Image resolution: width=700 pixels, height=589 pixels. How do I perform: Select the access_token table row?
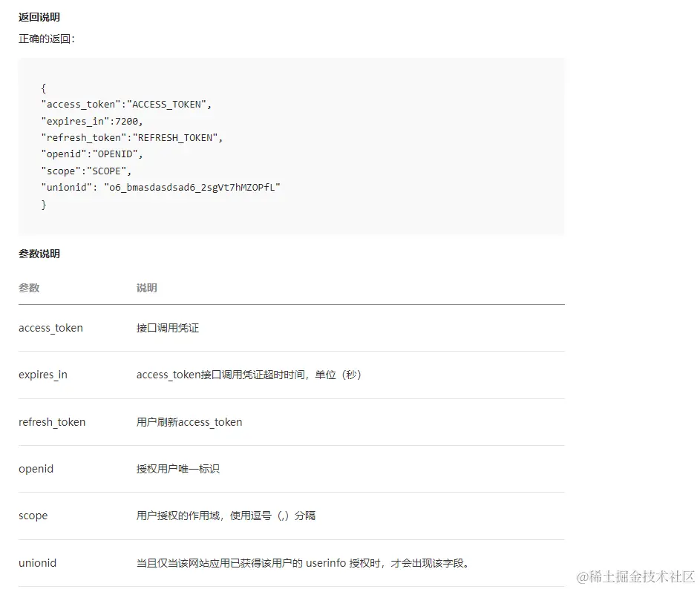pos(292,327)
